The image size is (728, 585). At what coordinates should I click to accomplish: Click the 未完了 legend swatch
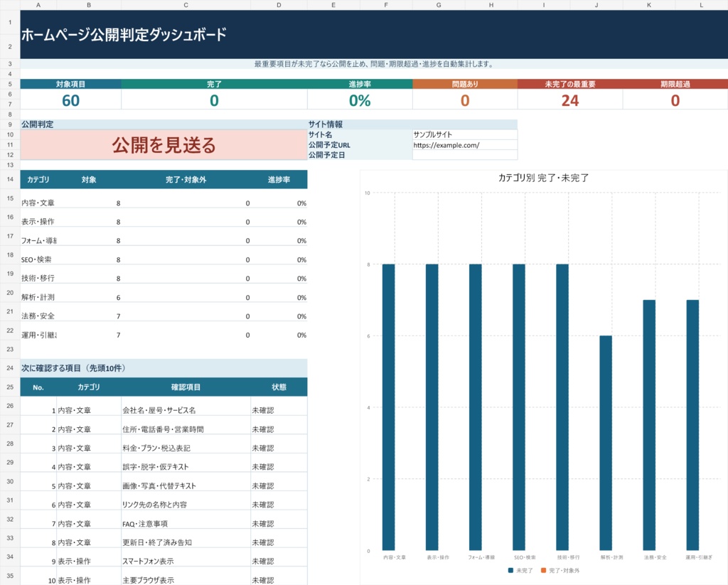pos(510,570)
